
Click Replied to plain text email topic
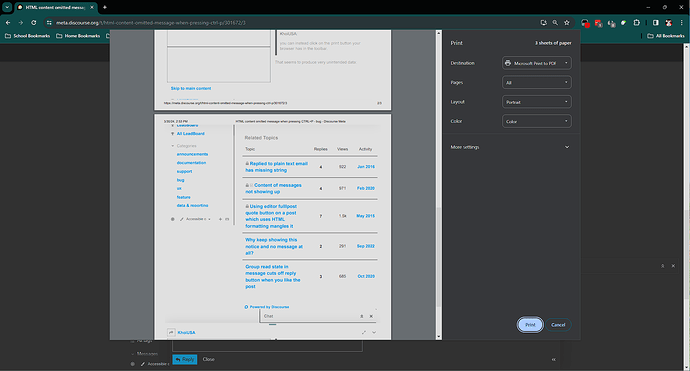click(x=276, y=167)
